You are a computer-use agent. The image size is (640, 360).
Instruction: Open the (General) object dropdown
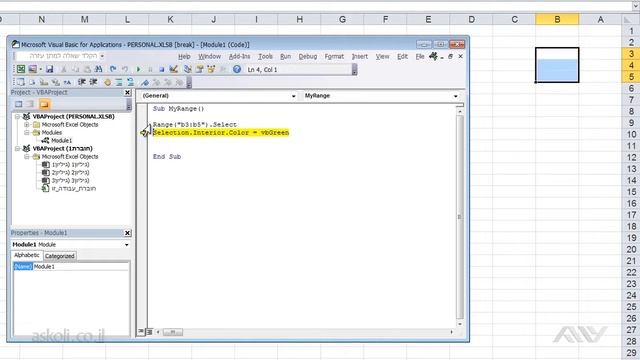coord(293,96)
